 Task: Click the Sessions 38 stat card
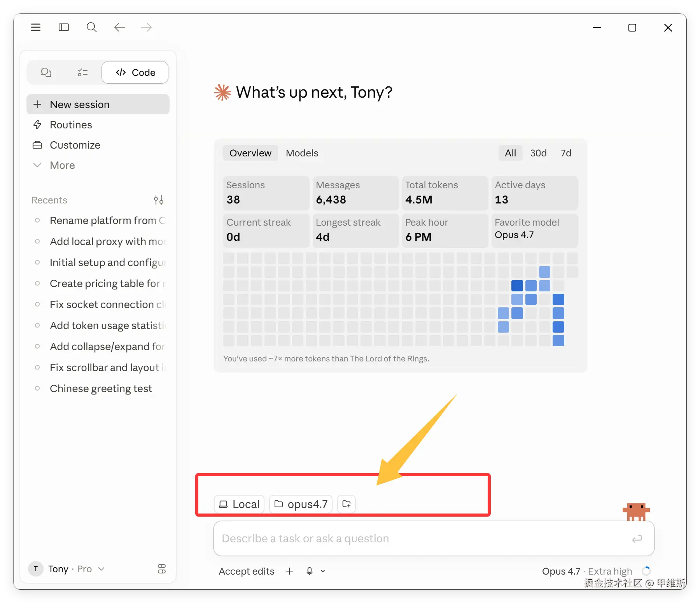[266, 193]
